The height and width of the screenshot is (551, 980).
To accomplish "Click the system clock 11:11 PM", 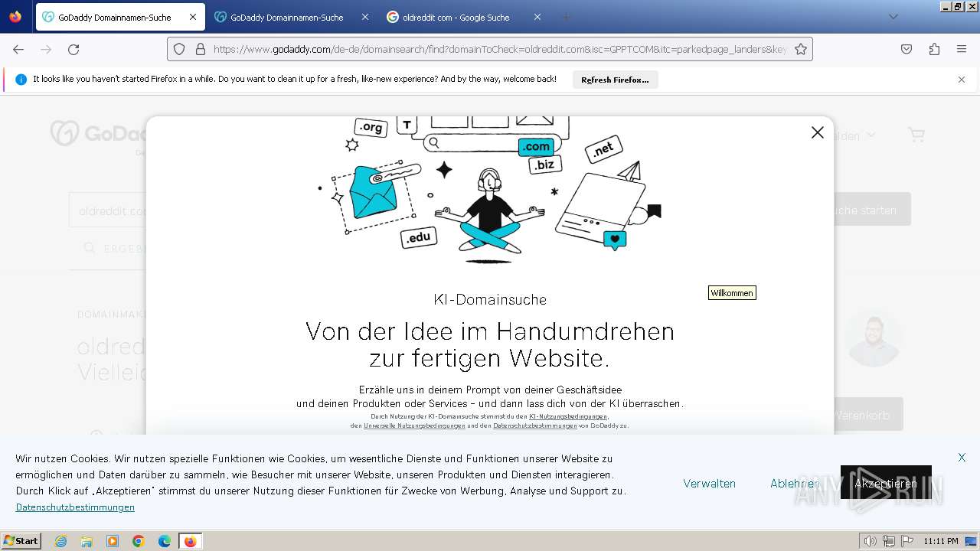I will tap(940, 541).
